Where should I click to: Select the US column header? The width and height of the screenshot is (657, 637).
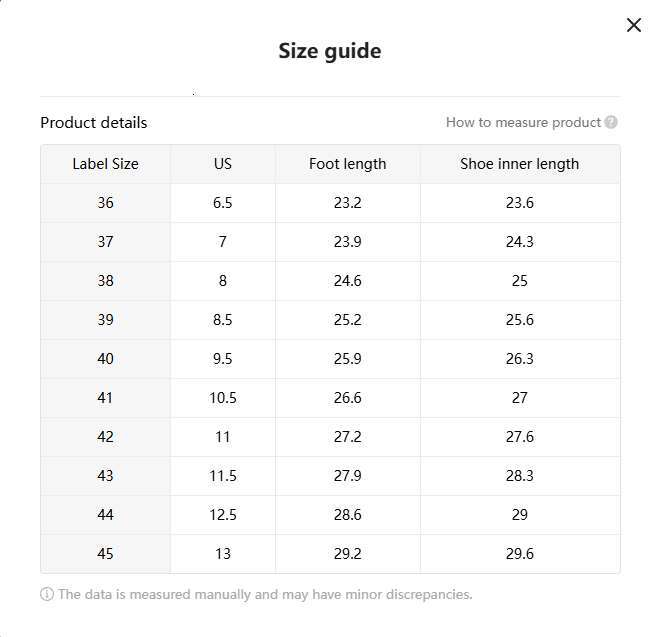[x=222, y=164]
